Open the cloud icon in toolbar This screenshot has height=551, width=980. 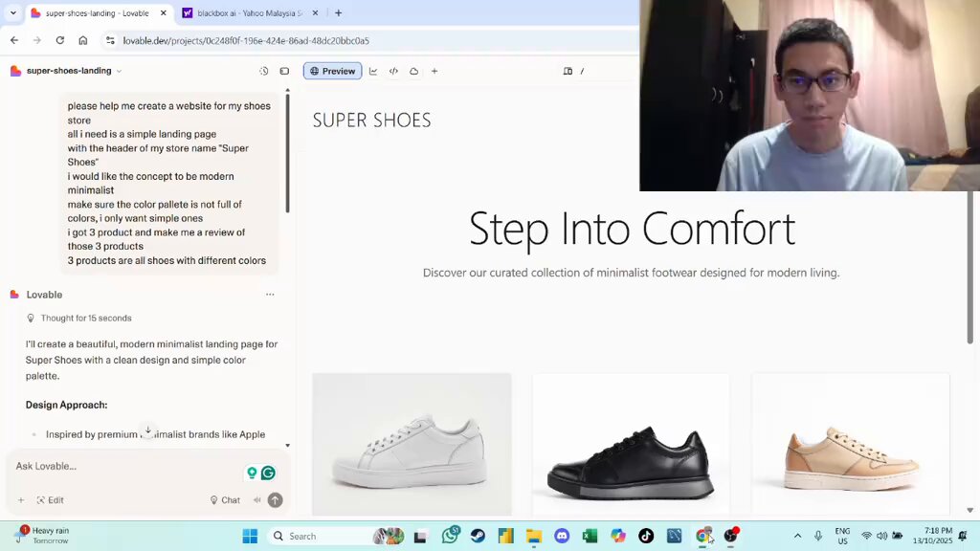pos(413,71)
